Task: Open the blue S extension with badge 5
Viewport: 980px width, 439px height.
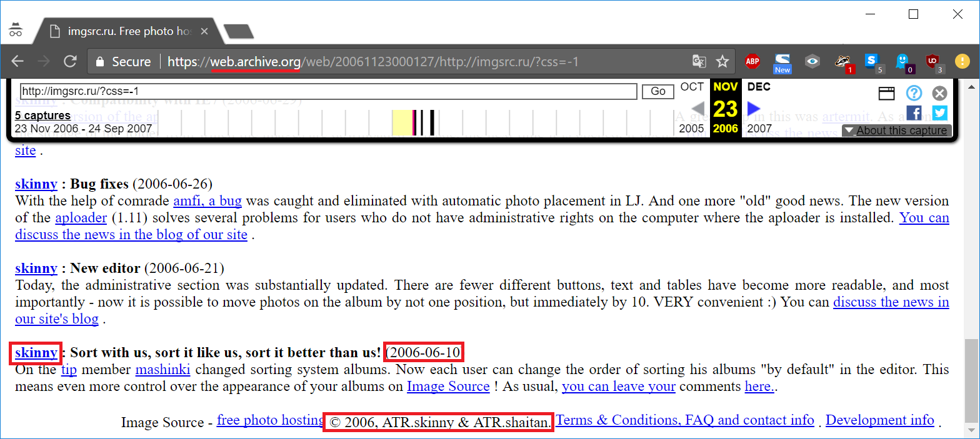Action: 874,62
